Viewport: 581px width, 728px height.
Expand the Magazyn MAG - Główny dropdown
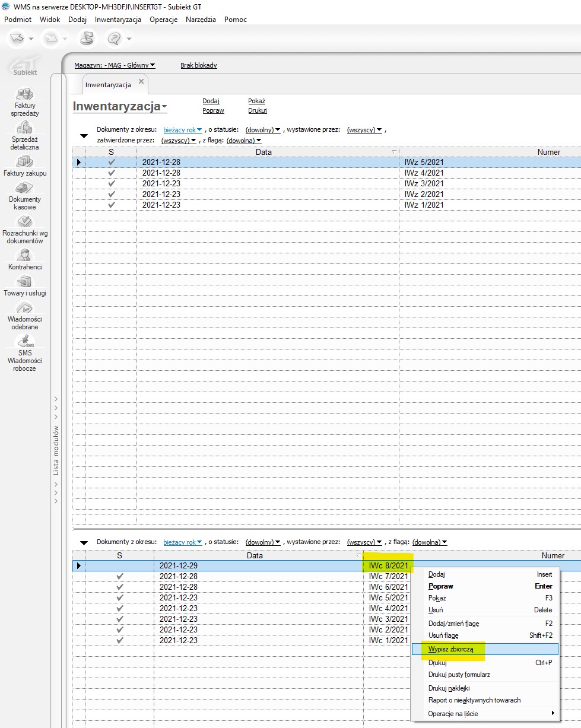pyautogui.click(x=115, y=65)
